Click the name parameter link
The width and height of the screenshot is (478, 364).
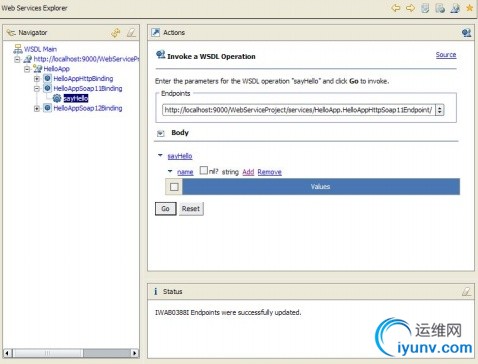click(185, 172)
